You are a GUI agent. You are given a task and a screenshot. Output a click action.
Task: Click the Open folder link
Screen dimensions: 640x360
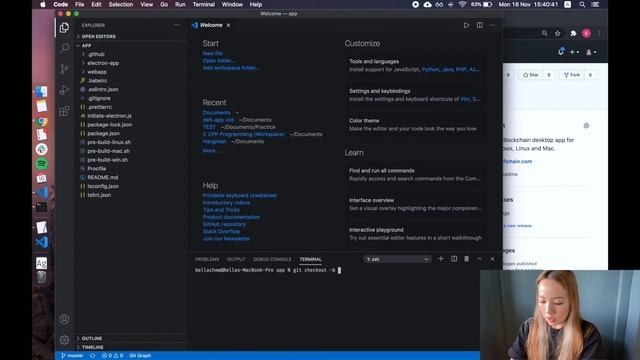[219, 61]
